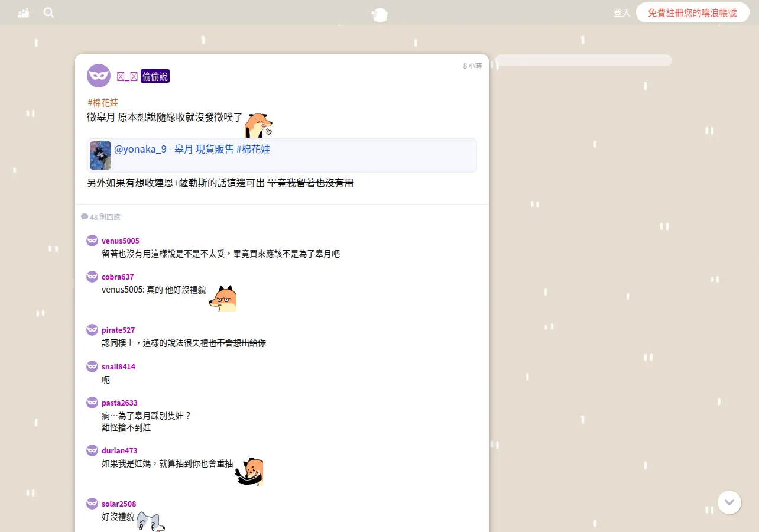Click the gray fox emoticon in solar2508's reply

151,521
